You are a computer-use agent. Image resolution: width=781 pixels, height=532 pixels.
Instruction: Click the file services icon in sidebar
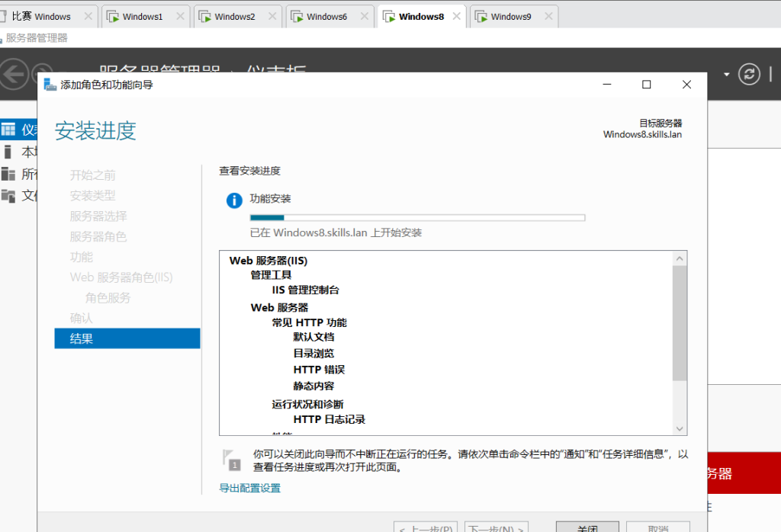pos(8,196)
